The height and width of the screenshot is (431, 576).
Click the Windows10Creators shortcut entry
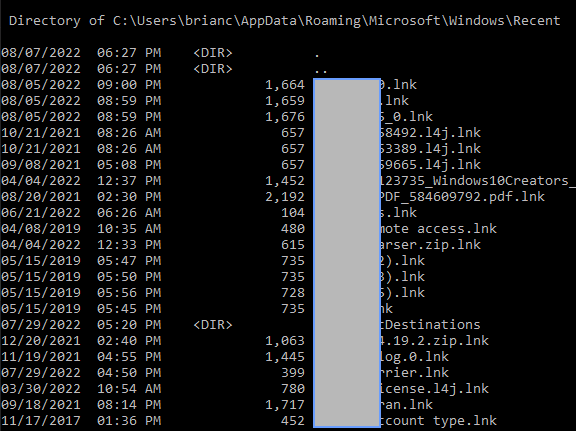478,181
